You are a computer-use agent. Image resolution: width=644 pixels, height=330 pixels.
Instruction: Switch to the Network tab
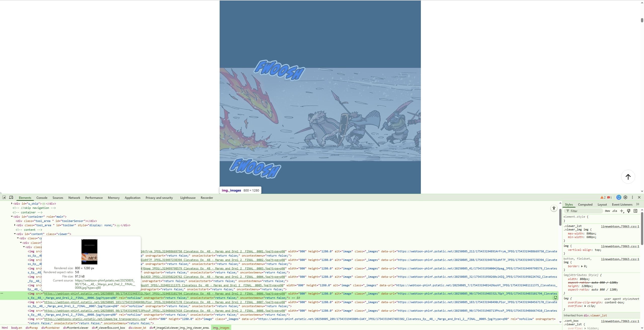(74, 198)
